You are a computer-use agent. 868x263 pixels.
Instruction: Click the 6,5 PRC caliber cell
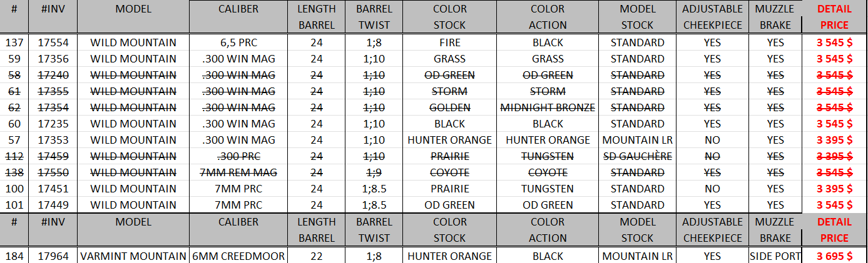(x=238, y=42)
